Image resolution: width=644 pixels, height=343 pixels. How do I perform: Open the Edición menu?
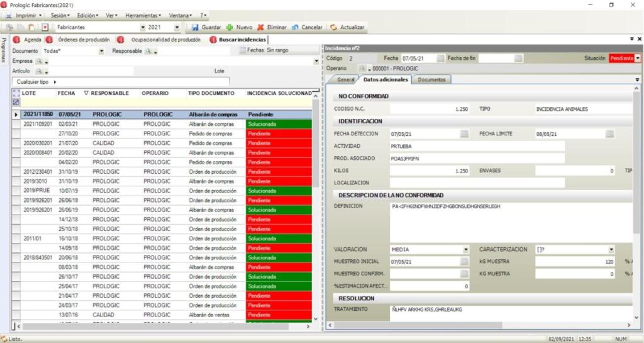pyautogui.click(x=87, y=16)
